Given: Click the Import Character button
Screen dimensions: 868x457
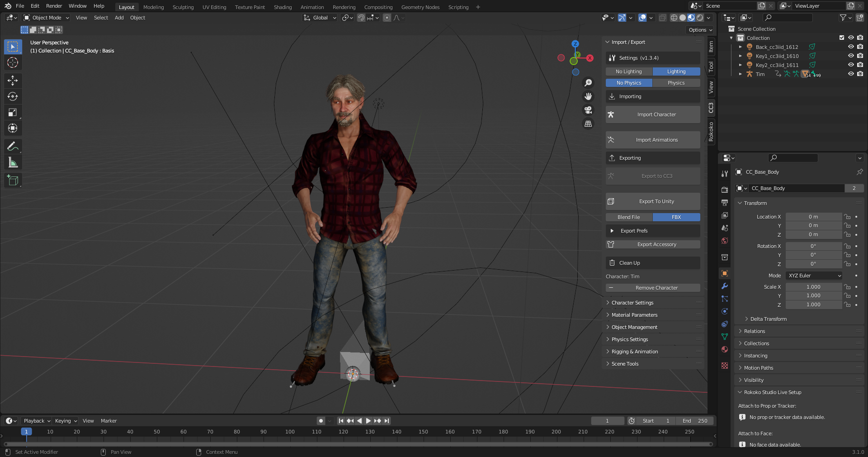Looking at the screenshot, I should pyautogui.click(x=653, y=114).
